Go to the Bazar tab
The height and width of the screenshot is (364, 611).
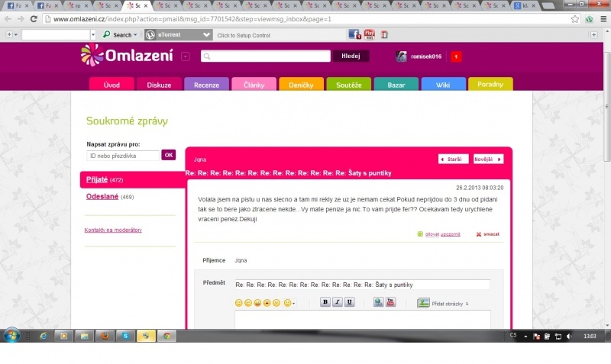click(x=396, y=85)
